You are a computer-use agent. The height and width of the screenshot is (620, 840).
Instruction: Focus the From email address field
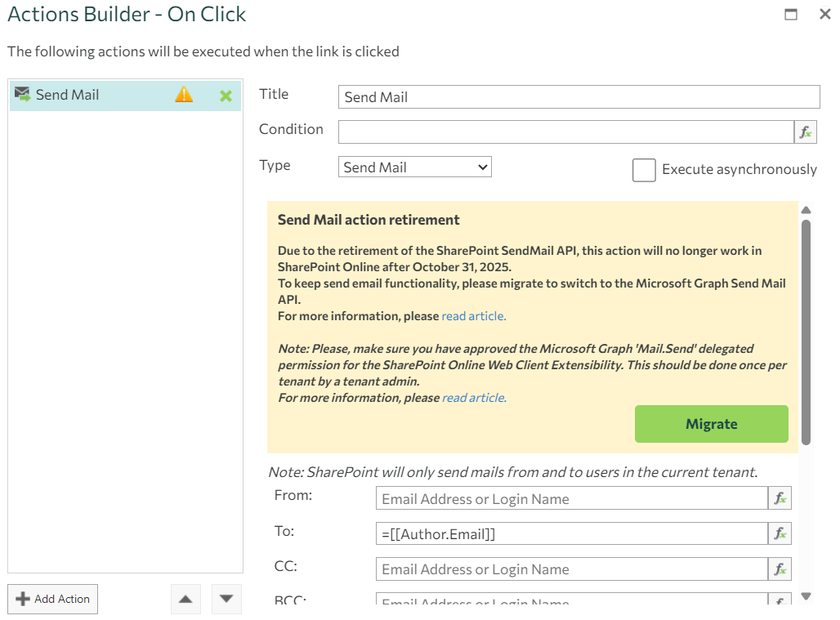(572, 498)
